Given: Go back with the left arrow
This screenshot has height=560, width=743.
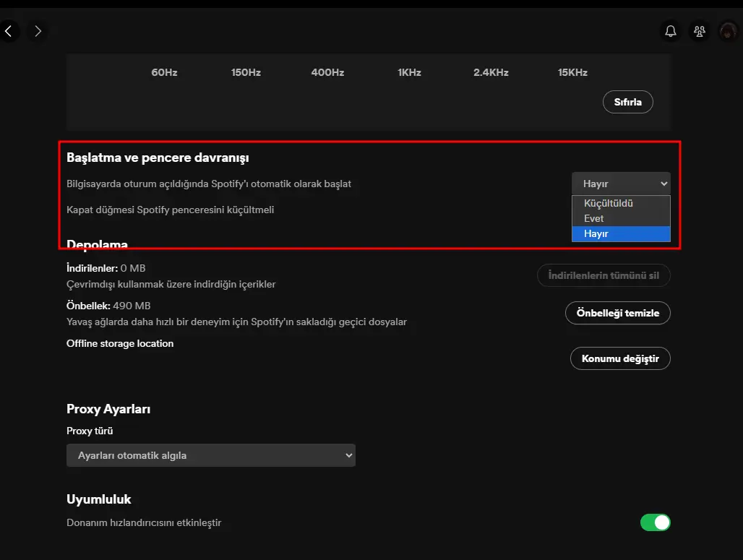Looking at the screenshot, I should [x=8, y=31].
